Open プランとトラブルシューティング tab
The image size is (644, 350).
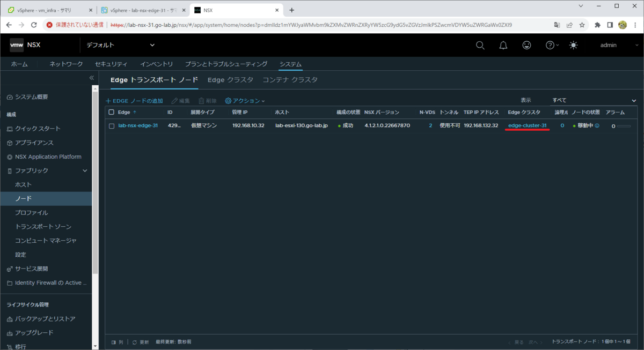click(x=226, y=64)
